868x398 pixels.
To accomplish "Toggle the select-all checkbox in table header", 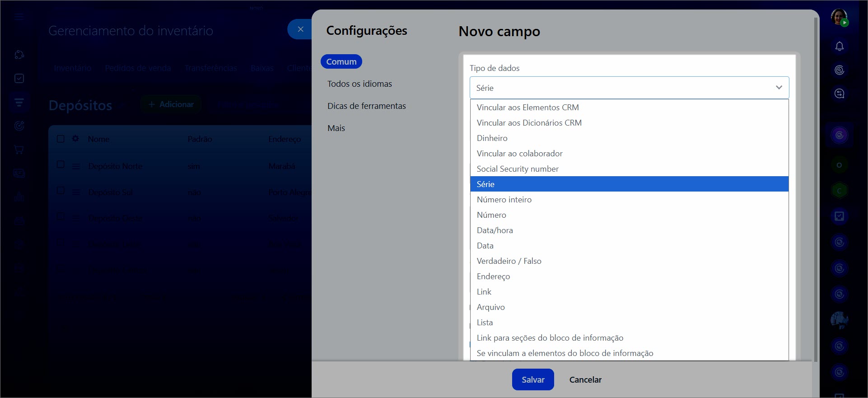I will [61, 139].
